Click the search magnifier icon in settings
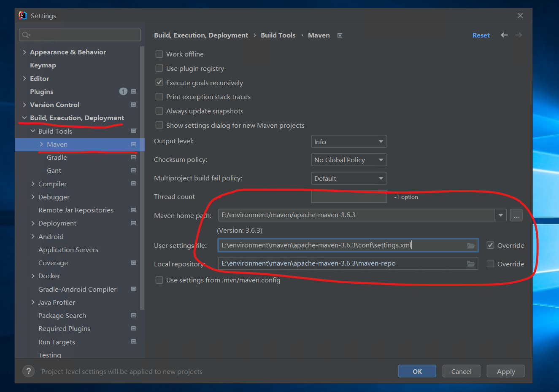This screenshot has height=392, width=559. [26, 35]
